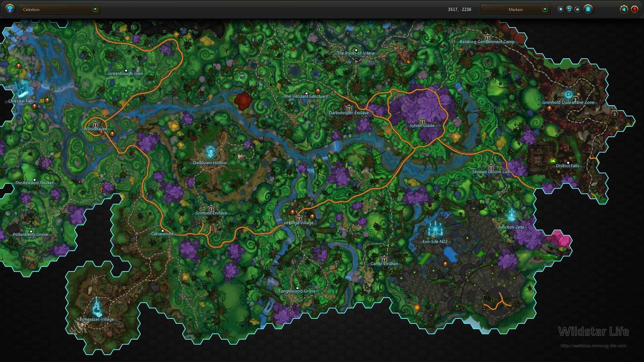Toggle the ghost icon button
This screenshot has height=362, width=644.
588,9
